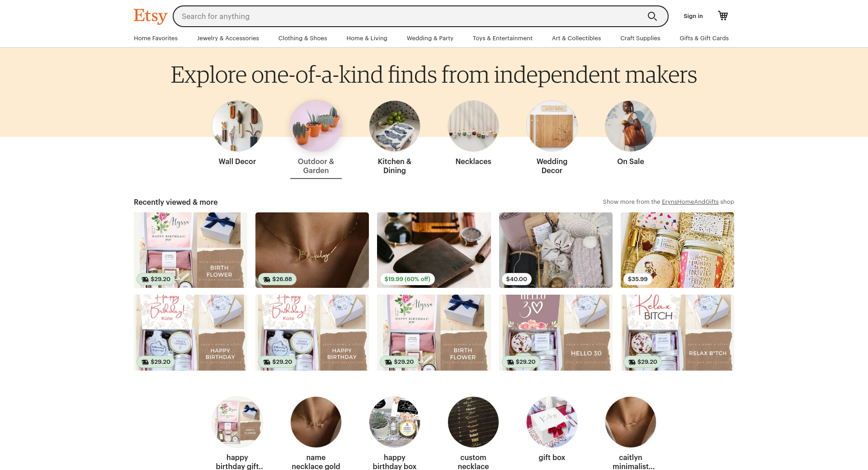Open the Outdoor & Garden category circle
Image resolution: width=868 pixels, height=470 pixels.
coord(316,126)
